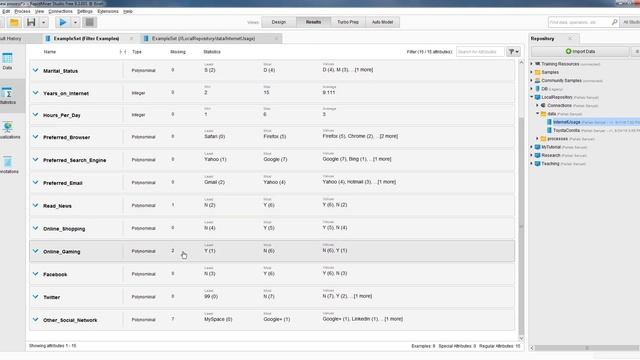Click the Repository panel horizontal scrollbar
Screen dimensions: 640x360
[587, 348]
